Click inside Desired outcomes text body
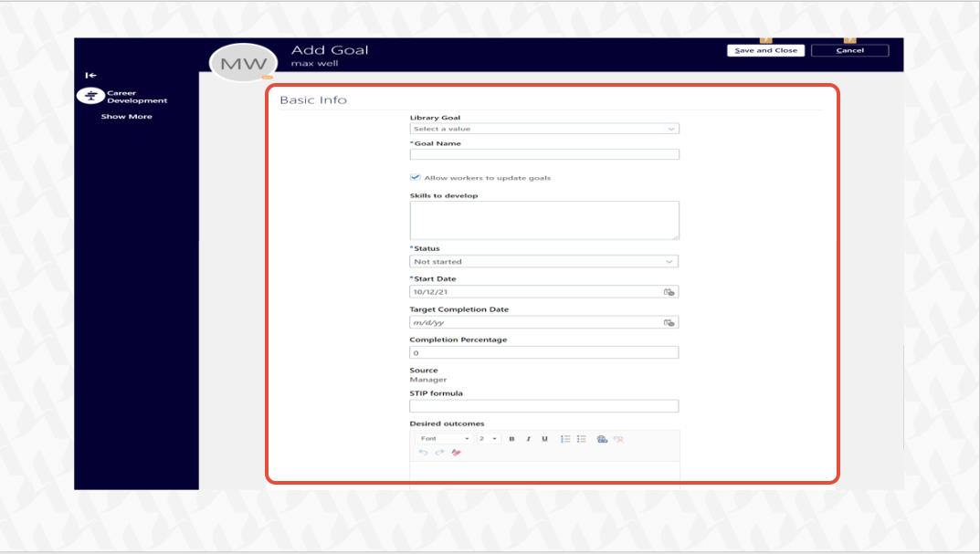The height and width of the screenshot is (554, 980). coord(544,471)
